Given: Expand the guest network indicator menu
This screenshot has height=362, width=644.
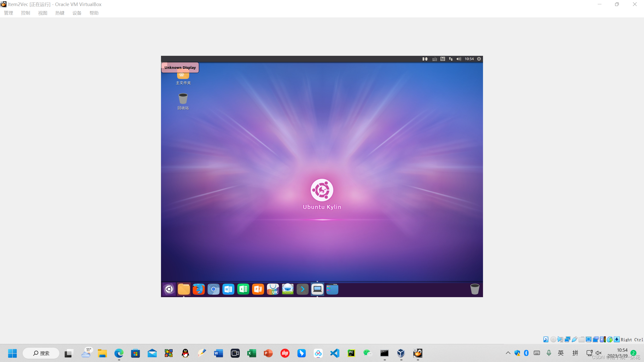Looking at the screenshot, I should pyautogui.click(x=451, y=59).
